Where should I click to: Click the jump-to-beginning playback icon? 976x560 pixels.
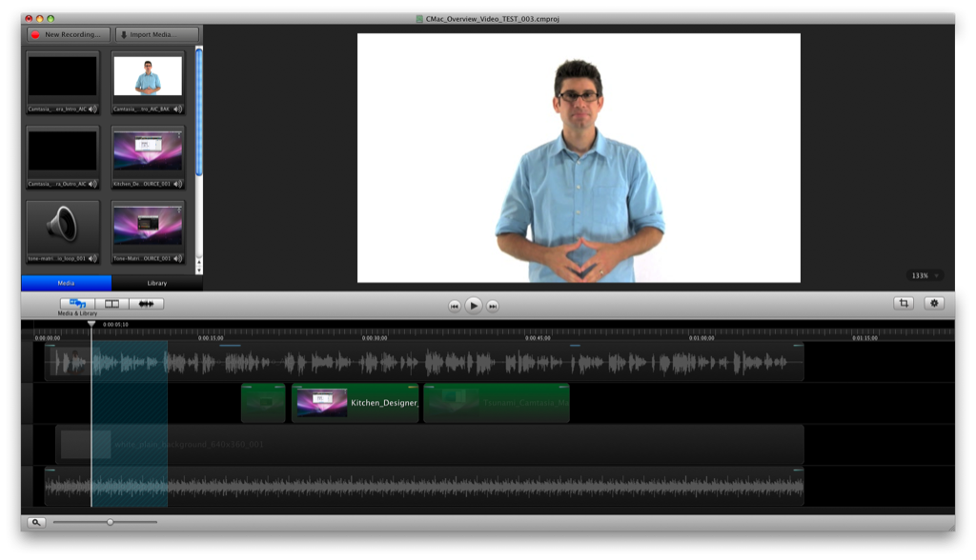point(455,306)
